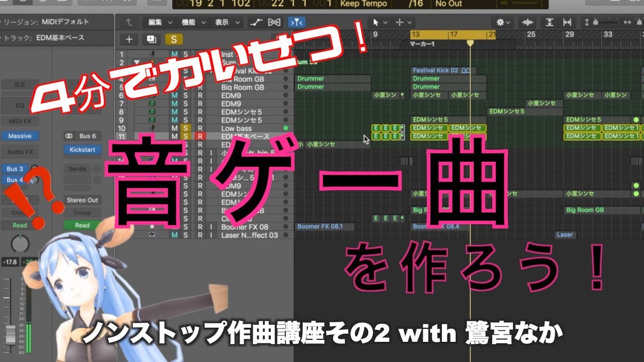Screen dimensions: 644x362
Task: Select the Festival Kick 02 region
Action: point(443,71)
